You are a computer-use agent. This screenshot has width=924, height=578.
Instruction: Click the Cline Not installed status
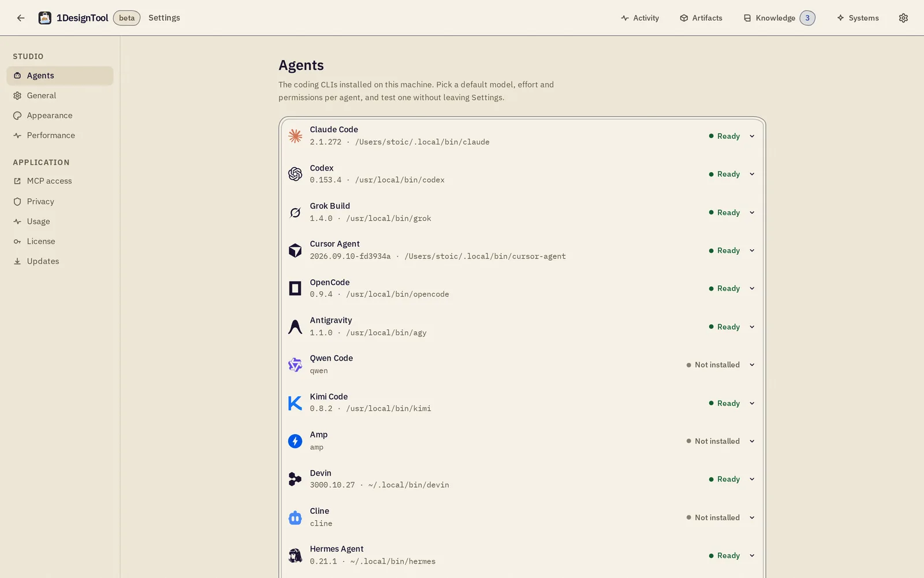713,518
